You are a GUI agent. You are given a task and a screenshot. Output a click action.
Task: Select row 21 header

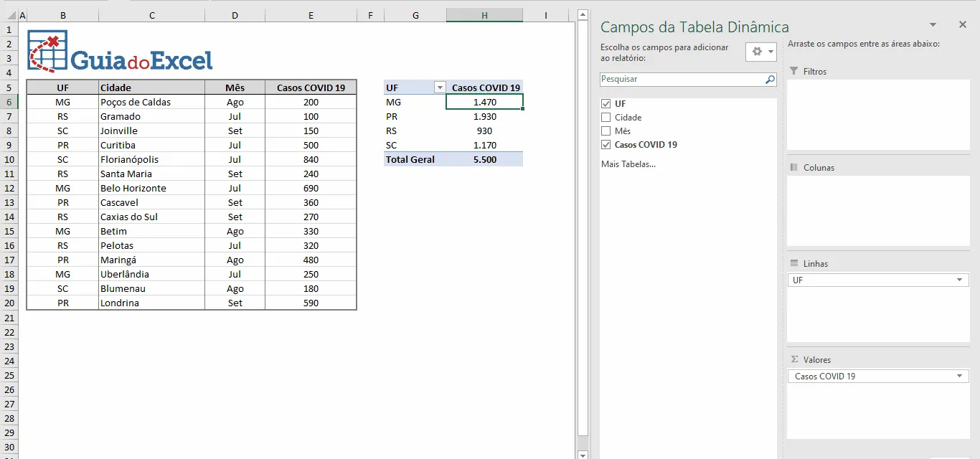pos(9,317)
